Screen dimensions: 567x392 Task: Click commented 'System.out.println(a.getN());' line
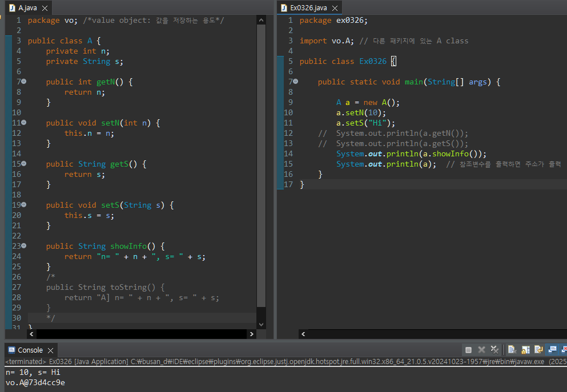[393, 134]
